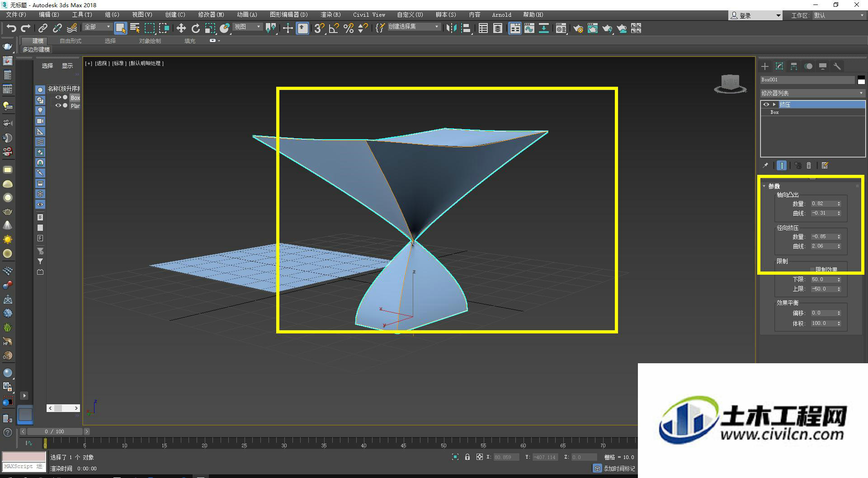
Task: Open the Schematic View
Action: (x=544, y=28)
